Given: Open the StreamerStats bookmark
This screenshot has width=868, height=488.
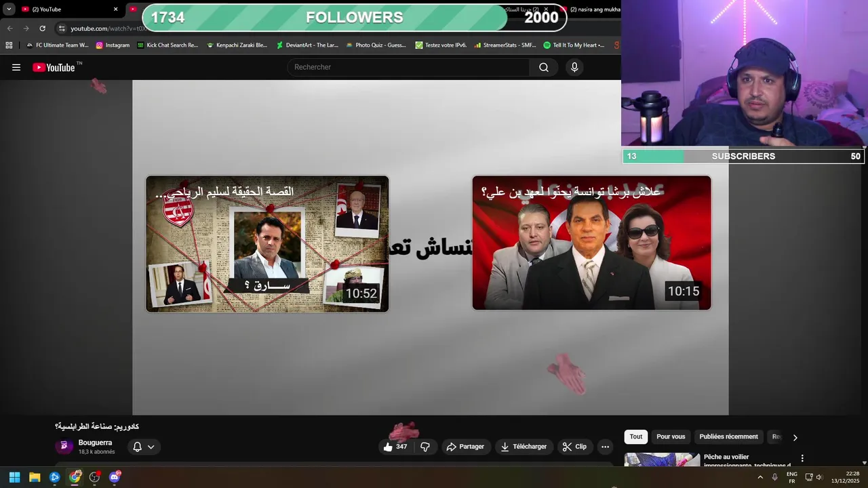Looking at the screenshot, I should [505, 45].
